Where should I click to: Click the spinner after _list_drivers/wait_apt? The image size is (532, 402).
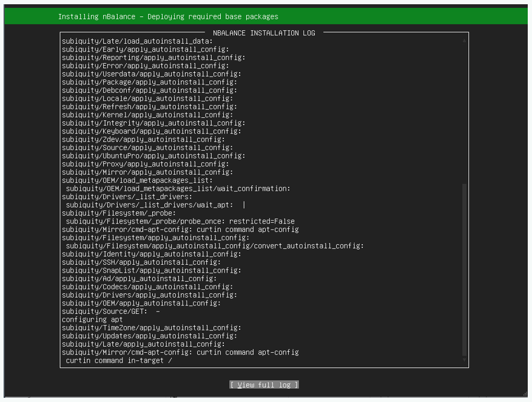[x=244, y=205]
